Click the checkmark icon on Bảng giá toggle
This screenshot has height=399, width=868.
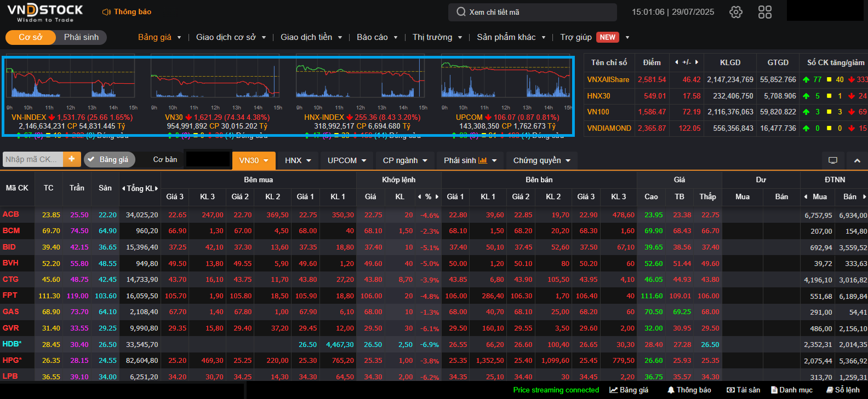click(x=90, y=160)
